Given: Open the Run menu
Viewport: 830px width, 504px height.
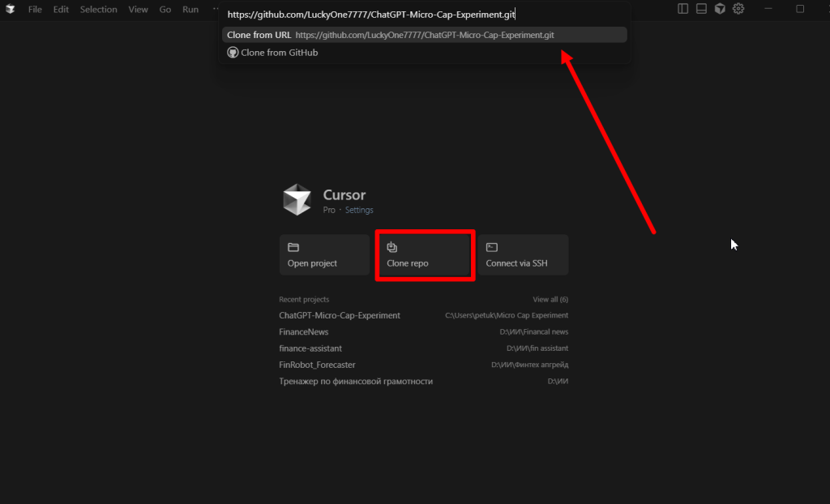Looking at the screenshot, I should (190, 10).
